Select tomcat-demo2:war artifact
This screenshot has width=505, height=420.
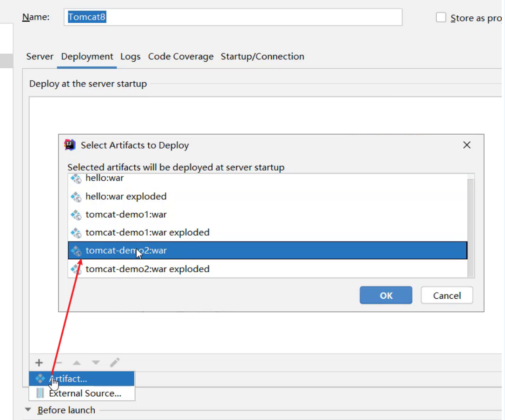click(x=268, y=250)
